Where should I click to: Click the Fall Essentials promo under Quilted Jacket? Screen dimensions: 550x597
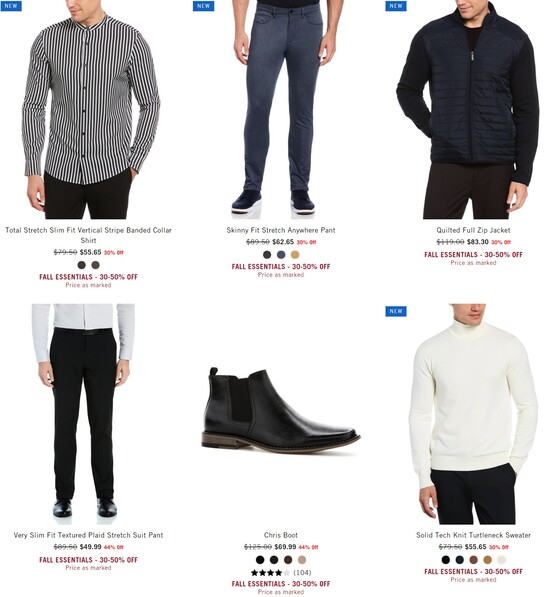[473, 255]
